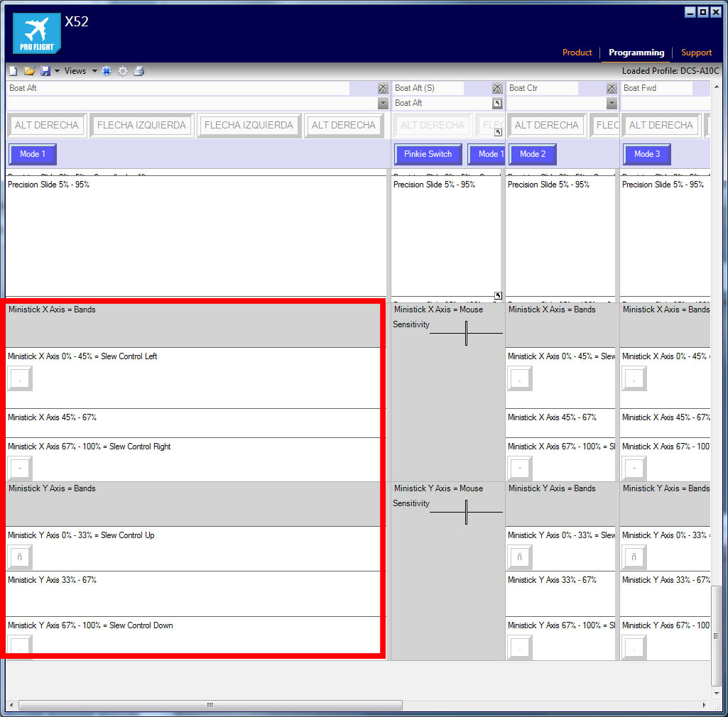The height and width of the screenshot is (717, 728).
Task: Click the link arrow icon on the Pinkie Switch column's FLEC key
Action: coord(498,132)
